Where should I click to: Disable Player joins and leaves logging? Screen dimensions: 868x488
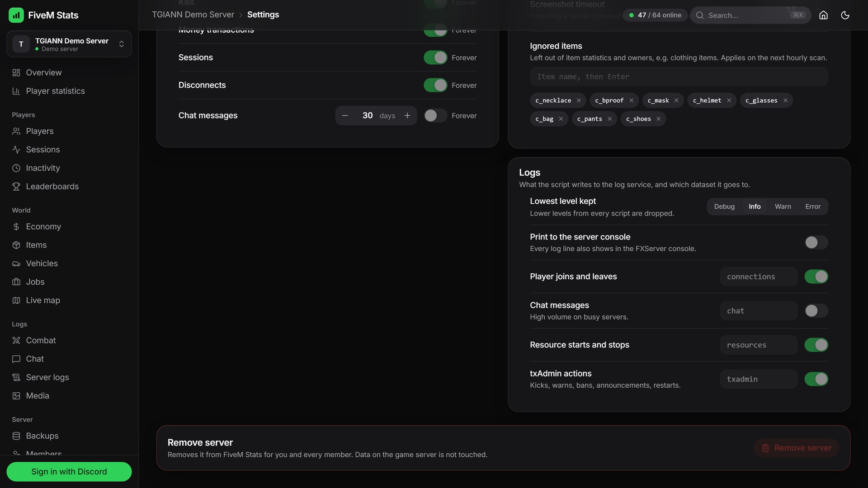point(816,277)
